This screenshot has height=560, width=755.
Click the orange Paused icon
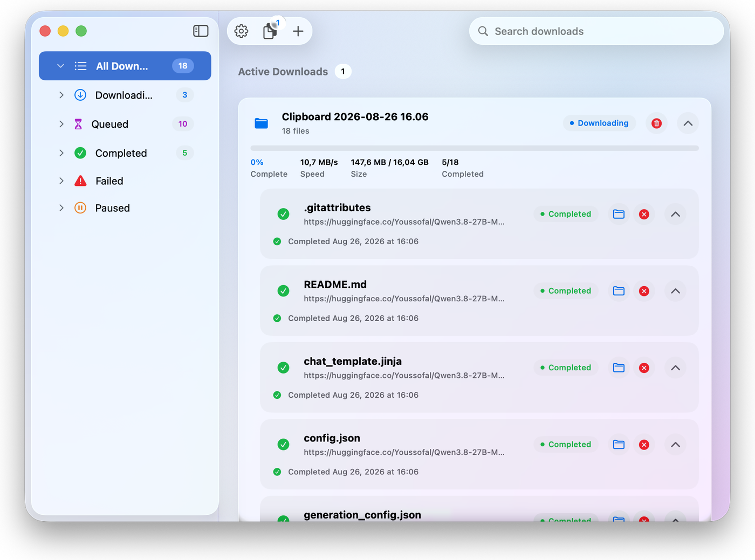pos(80,208)
